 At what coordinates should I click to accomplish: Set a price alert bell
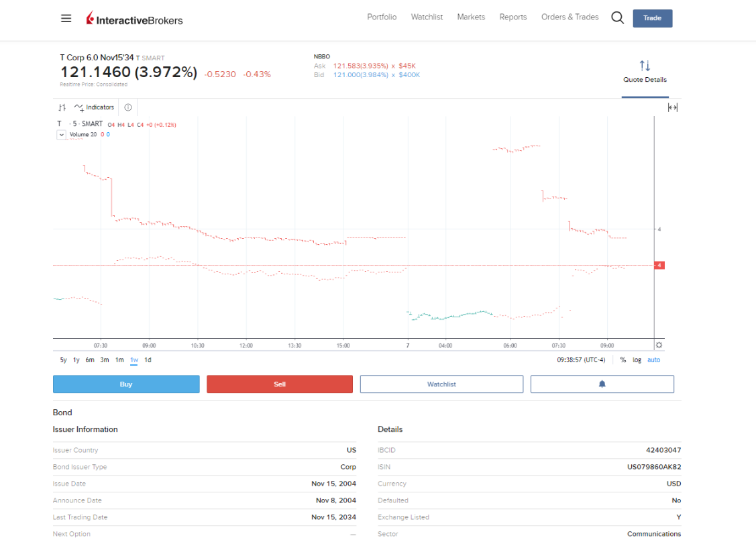pyautogui.click(x=602, y=384)
